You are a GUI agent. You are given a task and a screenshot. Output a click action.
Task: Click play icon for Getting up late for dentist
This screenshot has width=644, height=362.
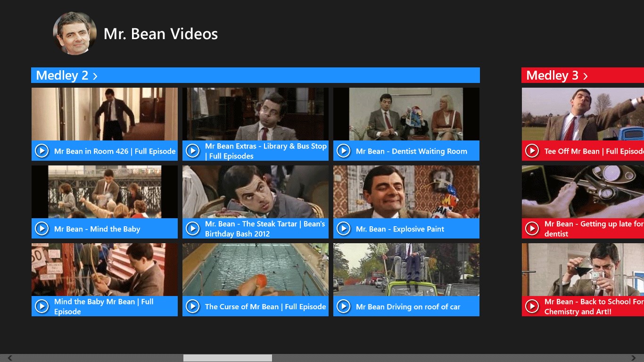point(532,229)
